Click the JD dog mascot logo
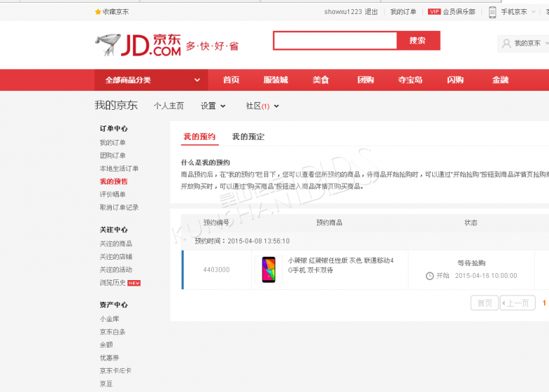The image size is (549, 392). coord(108,45)
